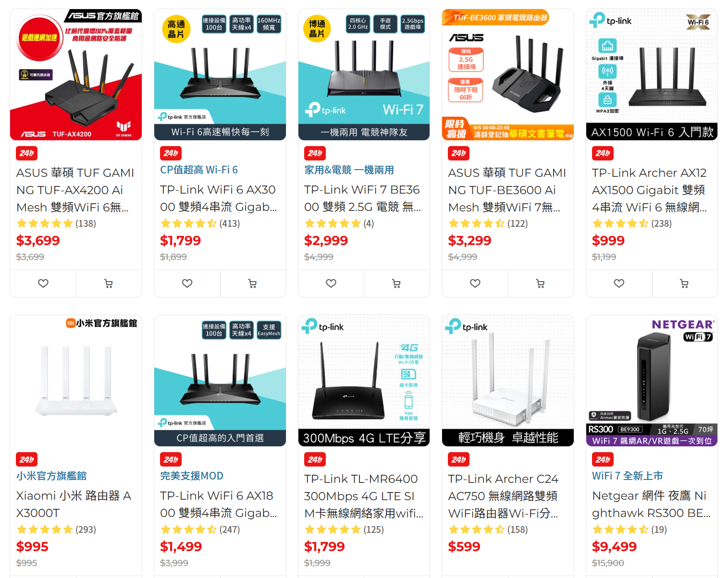Viewport: 728px width, 578px height.
Task: Add TP-Link Archer AX12 to cart
Action: click(685, 283)
